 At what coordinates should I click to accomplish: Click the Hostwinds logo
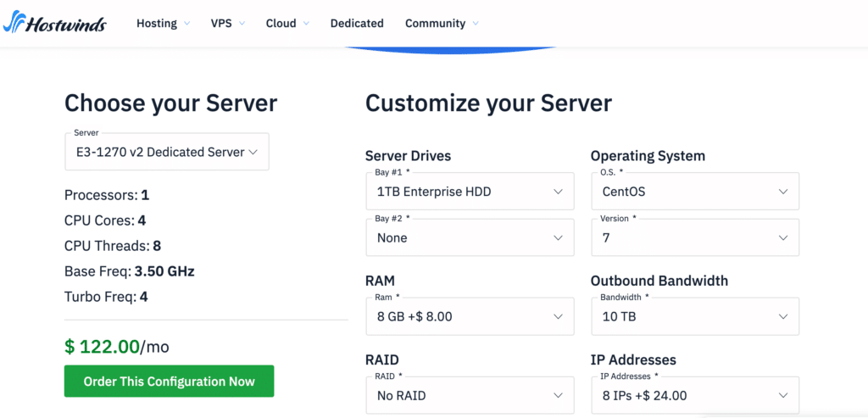pos(54,23)
